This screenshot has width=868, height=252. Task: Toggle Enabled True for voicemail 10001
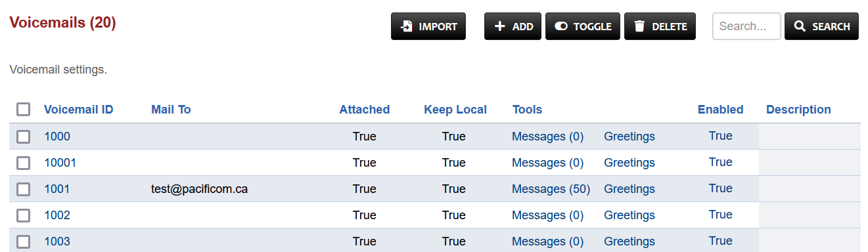point(721,162)
